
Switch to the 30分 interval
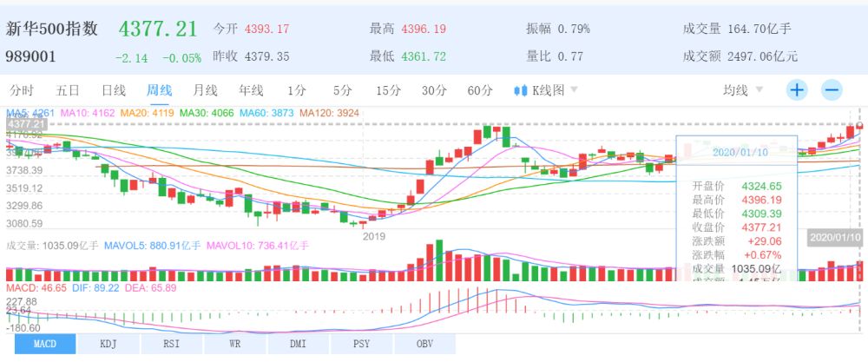433,90
